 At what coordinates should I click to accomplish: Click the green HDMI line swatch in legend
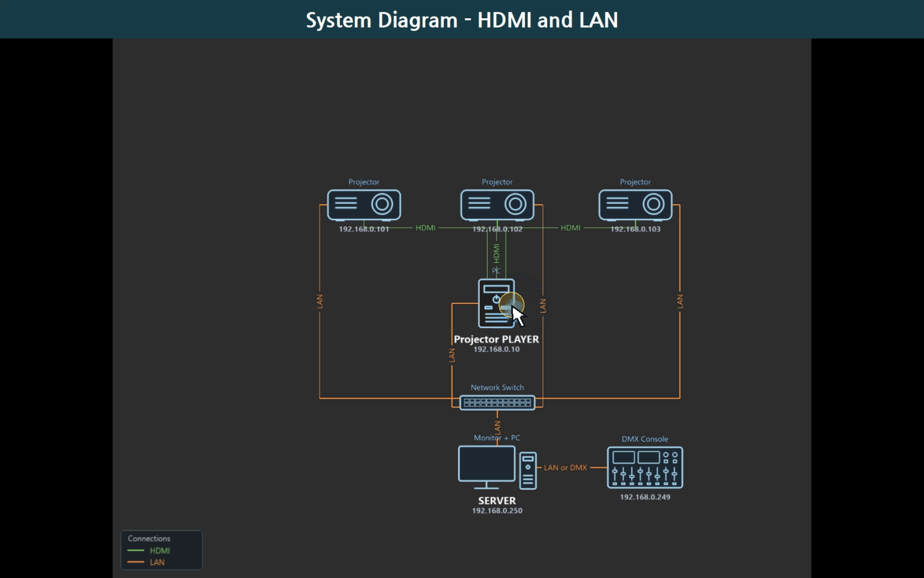(x=136, y=551)
